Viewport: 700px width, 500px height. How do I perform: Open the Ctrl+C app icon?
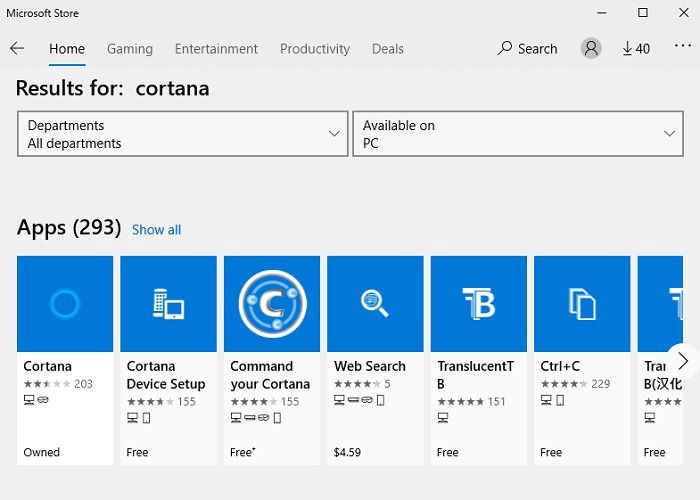click(582, 304)
